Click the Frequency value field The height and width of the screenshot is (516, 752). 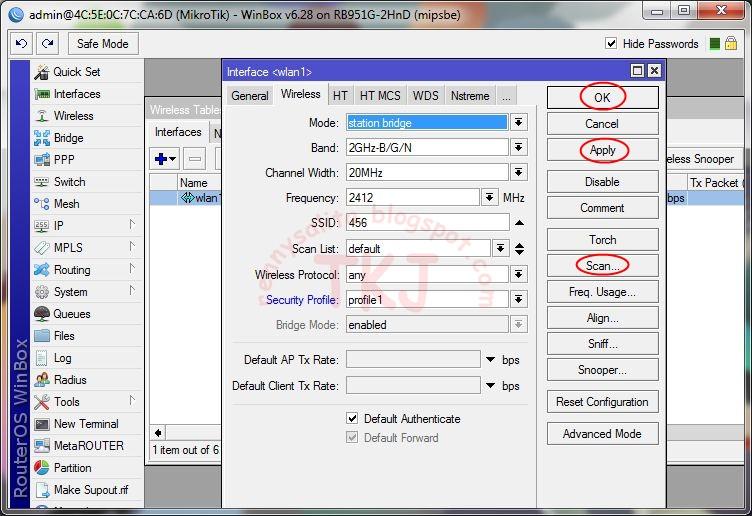(412, 197)
